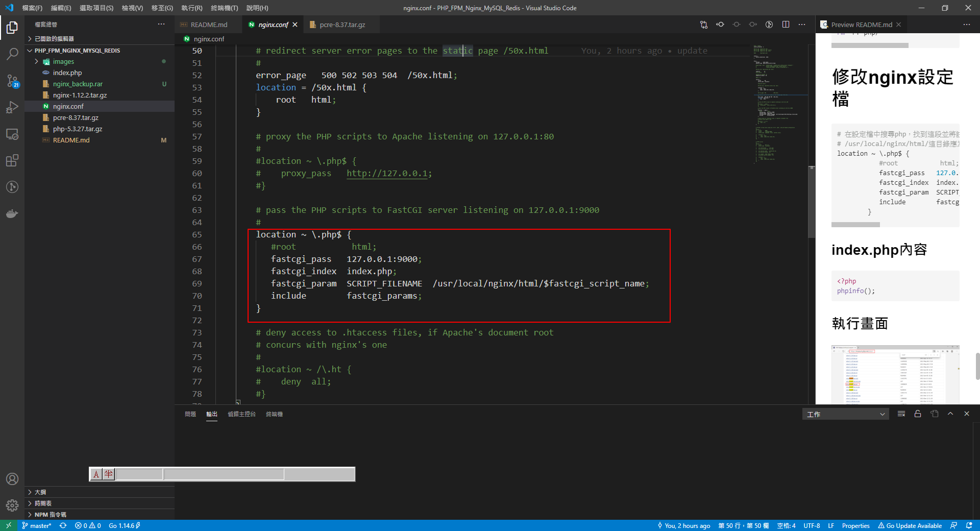Synchronize changes in status bar
This screenshot has width=980, height=531.
pyautogui.click(x=63, y=525)
